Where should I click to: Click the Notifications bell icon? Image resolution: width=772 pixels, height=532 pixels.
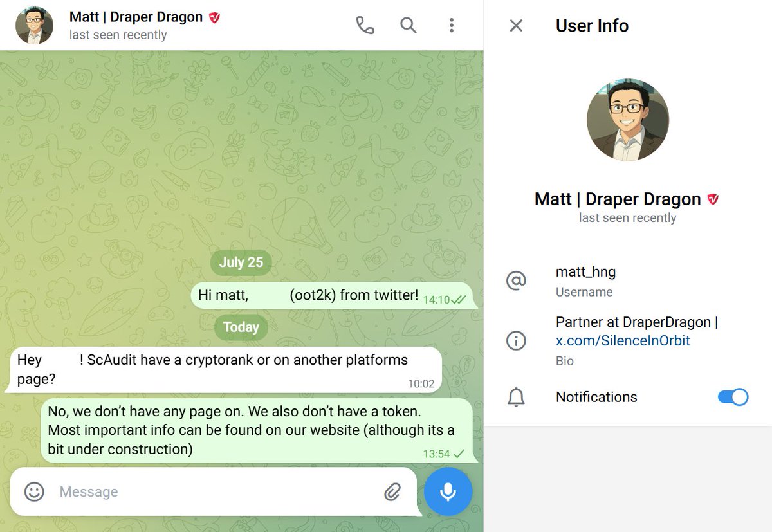point(516,398)
